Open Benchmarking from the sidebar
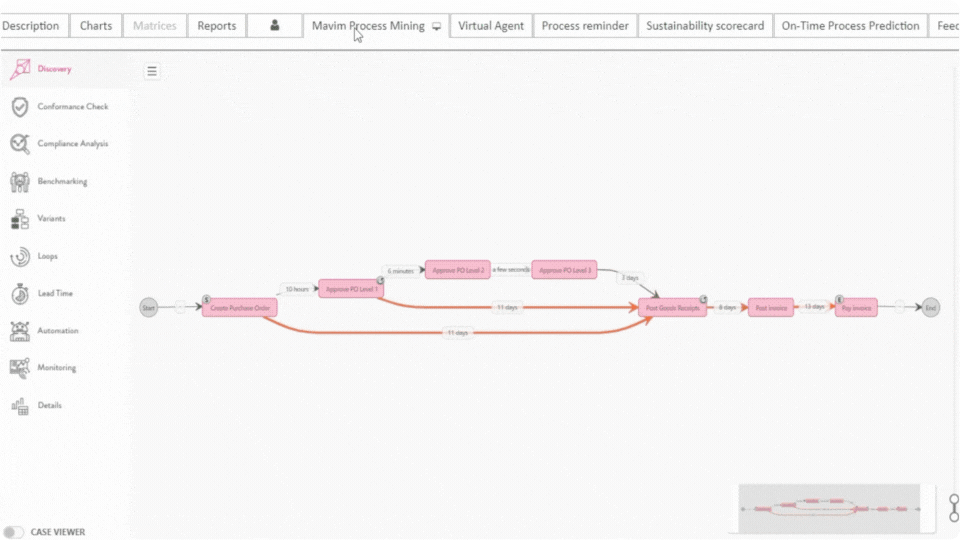960x540 pixels. [20, 182]
